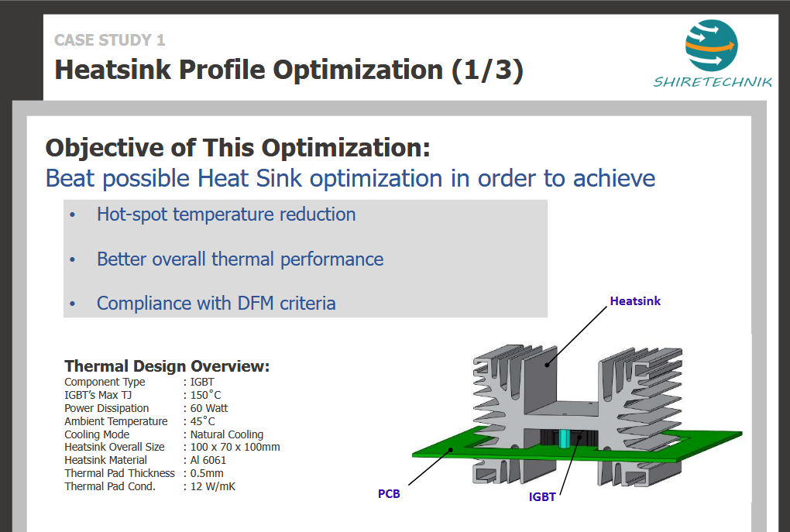This screenshot has width=790, height=532.
Task: Select the '60 Watt' power dissipation value
Action: pyautogui.click(x=209, y=408)
